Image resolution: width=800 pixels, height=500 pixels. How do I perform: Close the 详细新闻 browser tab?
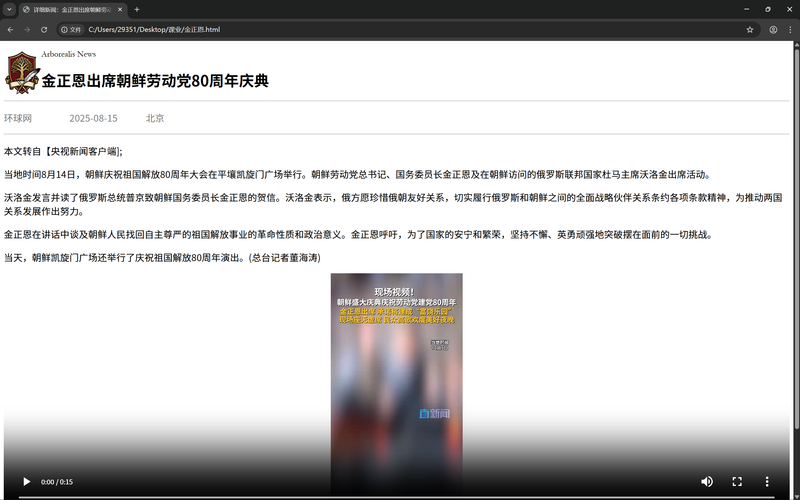coord(120,9)
